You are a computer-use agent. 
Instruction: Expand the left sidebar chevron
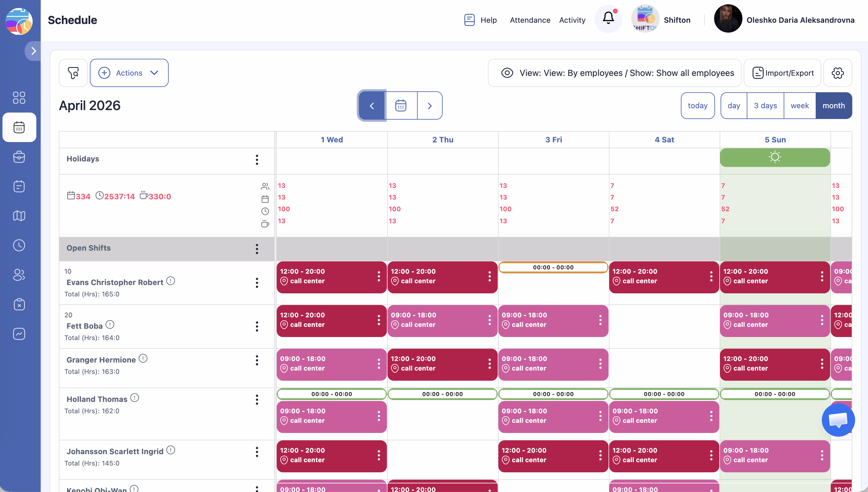click(33, 51)
